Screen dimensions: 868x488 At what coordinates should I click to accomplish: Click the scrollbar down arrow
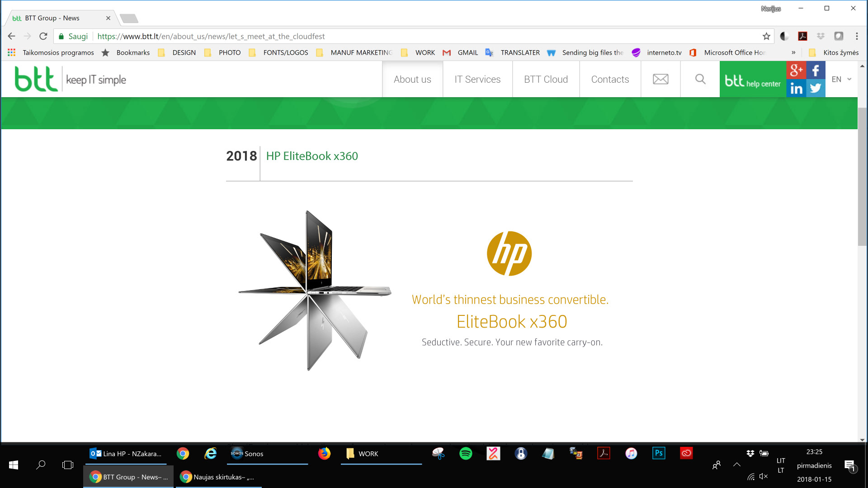pyautogui.click(x=862, y=440)
